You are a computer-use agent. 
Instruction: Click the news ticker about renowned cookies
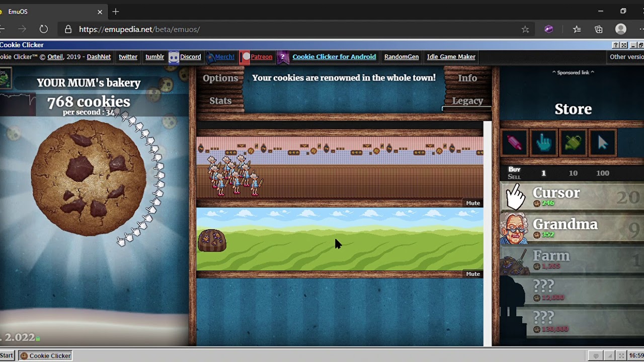[344, 78]
